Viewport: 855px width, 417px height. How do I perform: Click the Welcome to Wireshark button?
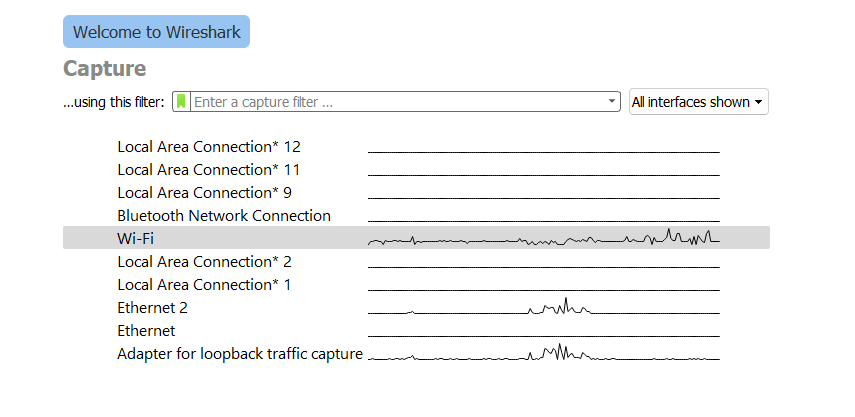point(156,32)
